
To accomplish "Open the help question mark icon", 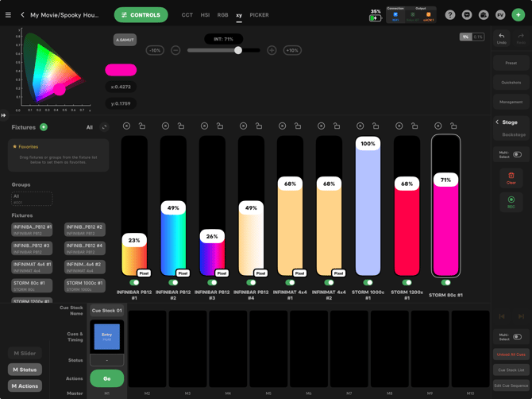I will pos(450,15).
